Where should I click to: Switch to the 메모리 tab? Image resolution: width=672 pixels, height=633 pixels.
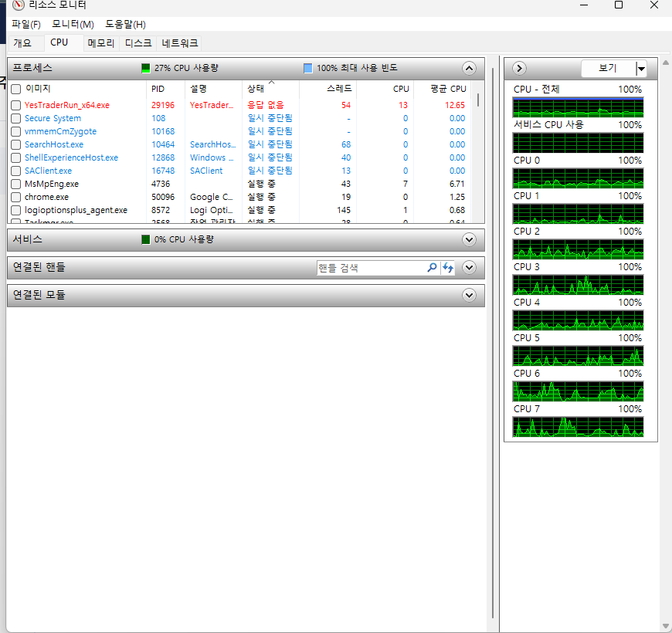coord(101,43)
